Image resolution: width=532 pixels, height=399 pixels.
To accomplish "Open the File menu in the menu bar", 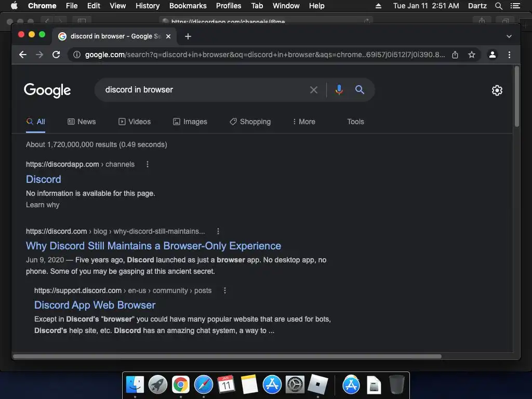I will pyautogui.click(x=72, y=6).
